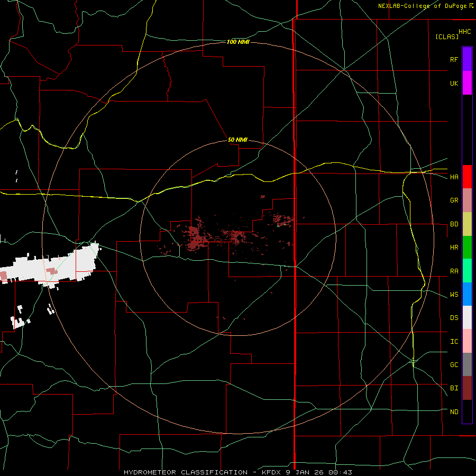Select the BI dark red swatch

point(467,388)
